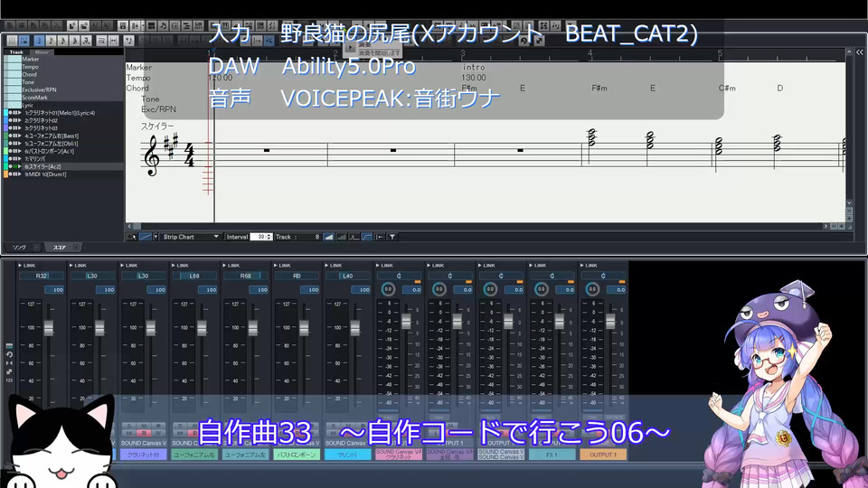Toggle mute bars on track 9 MIDI 10 Drum1
Viewport: 868px width, 488px height.
pyautogui.click(x=15, y=174)
